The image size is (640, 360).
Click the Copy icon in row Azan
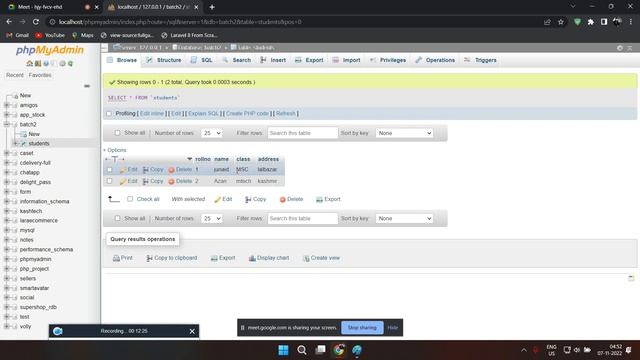[x=146, y=181]
